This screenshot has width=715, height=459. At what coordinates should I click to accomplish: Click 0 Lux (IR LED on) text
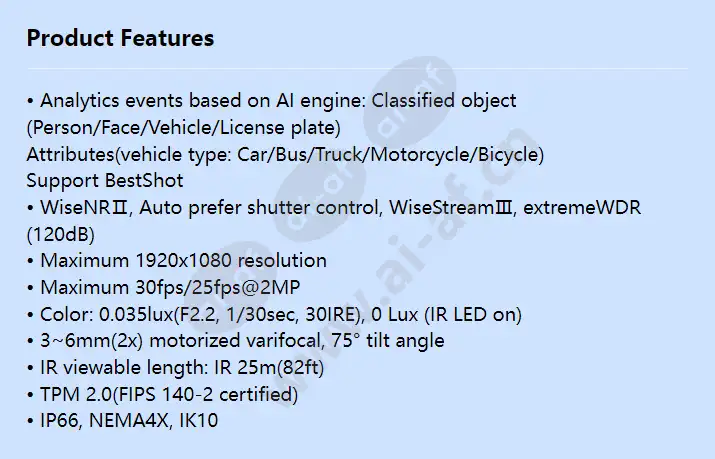446,315
